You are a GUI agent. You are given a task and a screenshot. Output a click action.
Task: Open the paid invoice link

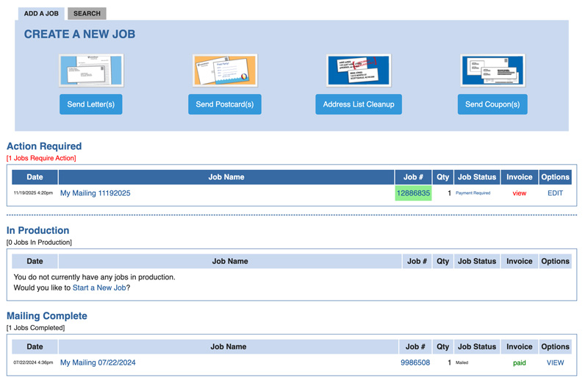(519, 362)
